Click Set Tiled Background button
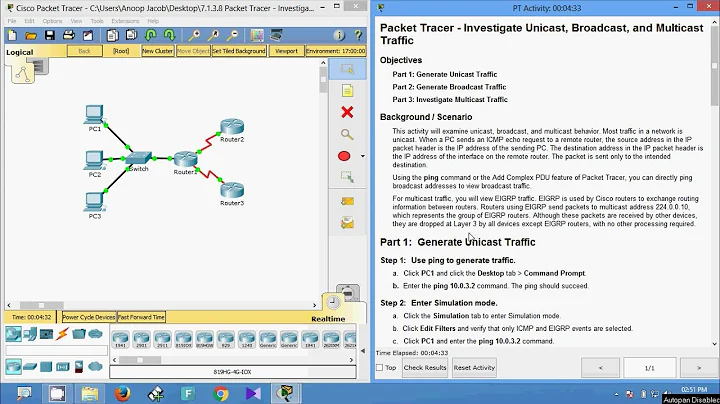 [x=239, y=51]
